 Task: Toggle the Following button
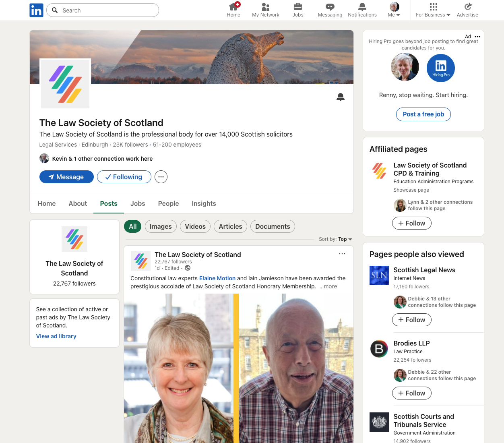pos(124,177)
